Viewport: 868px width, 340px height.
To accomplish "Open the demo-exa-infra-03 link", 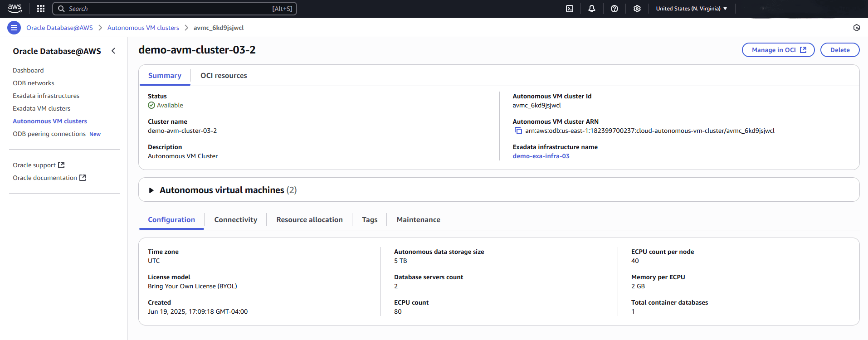I will coord(541,156).
